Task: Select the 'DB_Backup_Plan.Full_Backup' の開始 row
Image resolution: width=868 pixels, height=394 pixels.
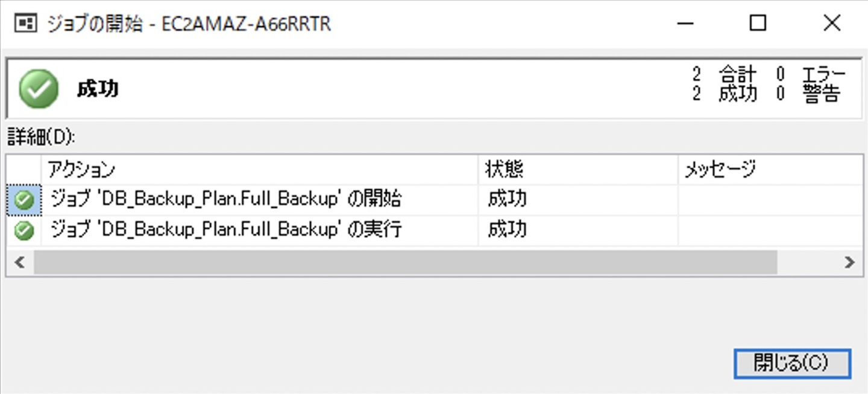Action: click(x=227, y=200)
